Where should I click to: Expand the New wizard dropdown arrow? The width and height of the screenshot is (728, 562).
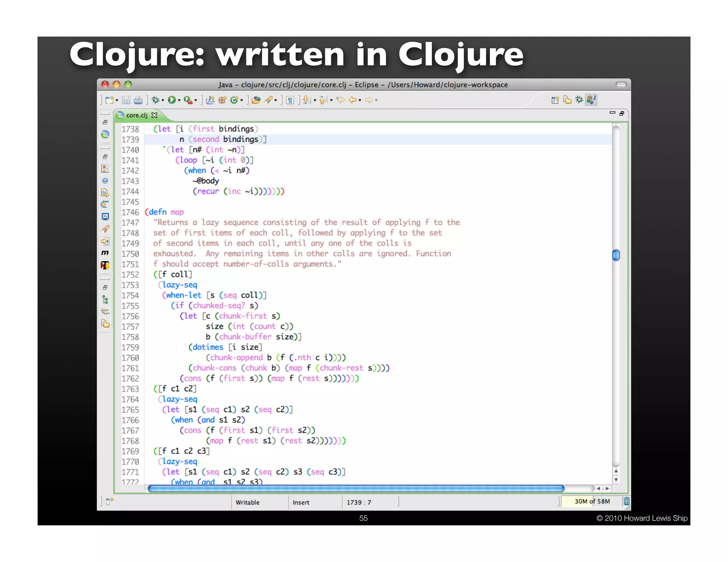pos(117,101)
